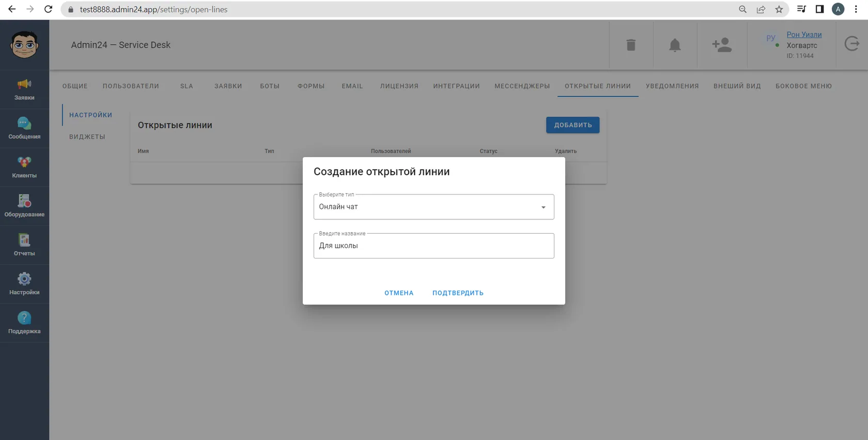Go to Клиенты in the sidebar

pos(24,168)
